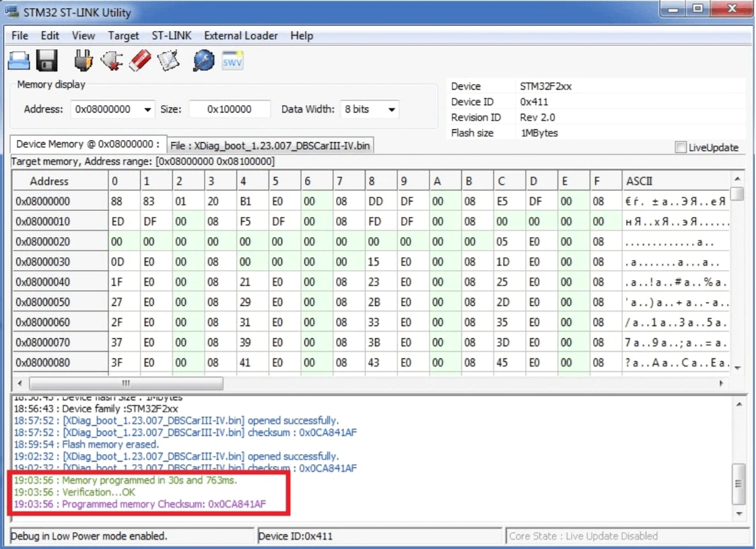The width and height of the screenshot is (756, 549).
Task: Click the Disconnect from target icon
Action: [x=112, y=61]
